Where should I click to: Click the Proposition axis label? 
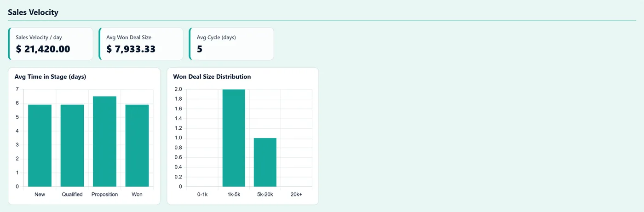104,195
